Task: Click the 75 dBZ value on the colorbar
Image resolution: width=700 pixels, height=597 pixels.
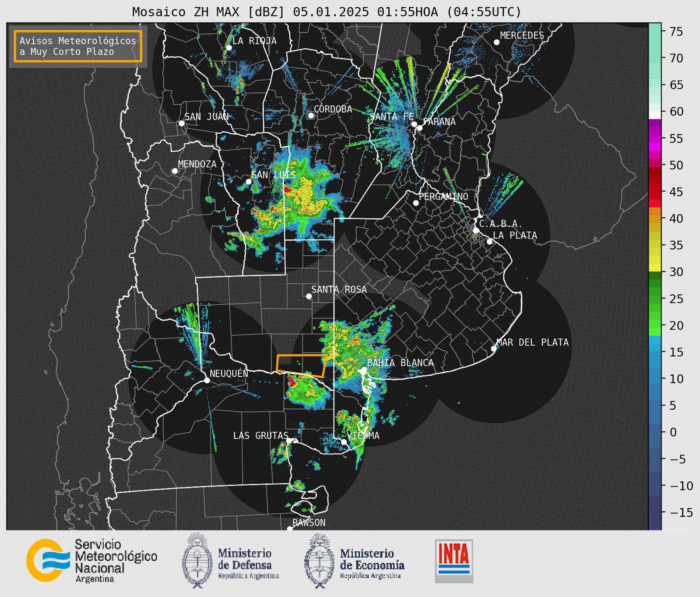Action: point(676,32)
